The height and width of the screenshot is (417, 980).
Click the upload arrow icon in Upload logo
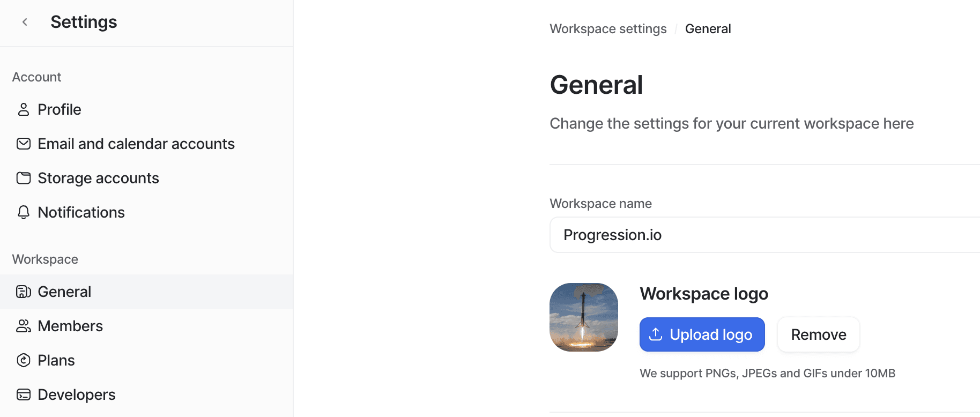655,334
